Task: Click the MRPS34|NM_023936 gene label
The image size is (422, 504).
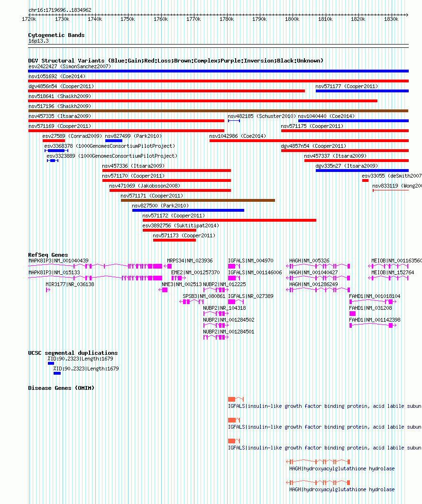Action: tap(190, 261)
